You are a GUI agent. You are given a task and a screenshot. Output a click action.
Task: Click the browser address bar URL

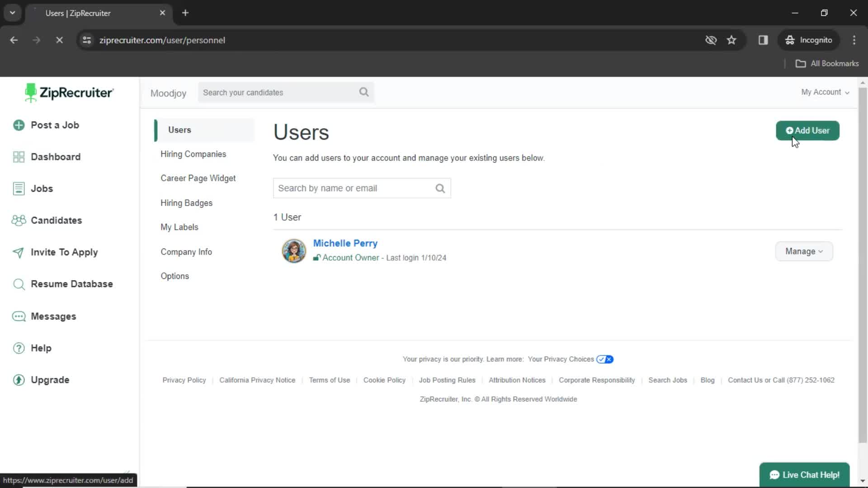tap(162, 40)
